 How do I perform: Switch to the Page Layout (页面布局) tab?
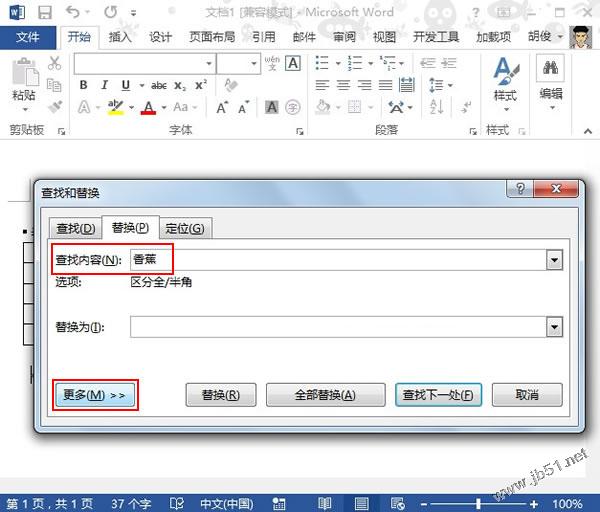tap(212, 37)
